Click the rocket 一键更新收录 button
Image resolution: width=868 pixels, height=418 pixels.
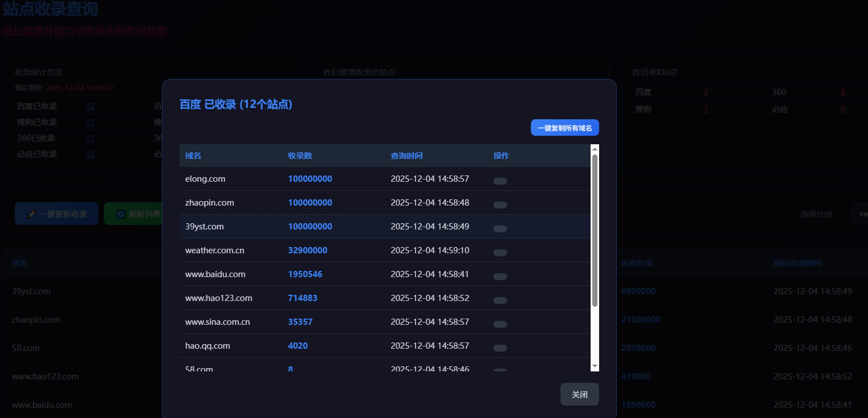click(56, 214)
